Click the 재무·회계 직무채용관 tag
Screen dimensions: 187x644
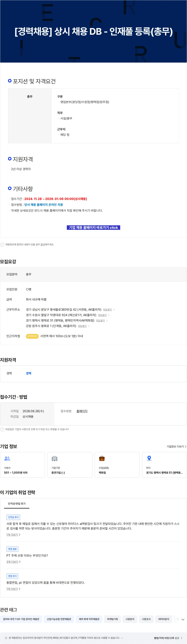(x=89, y=619)
